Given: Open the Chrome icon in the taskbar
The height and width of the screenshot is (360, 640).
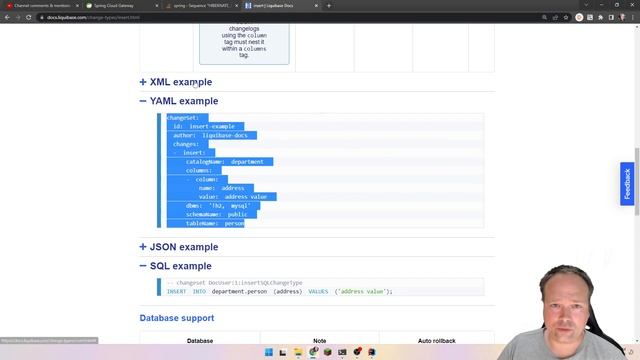Looking at the screenshot, I should point(313,352).
